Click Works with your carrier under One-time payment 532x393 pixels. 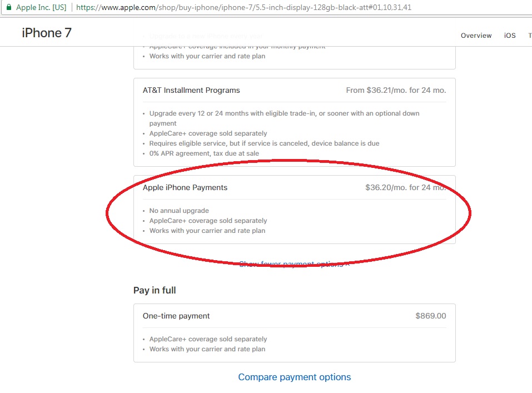click(x=207, y=349)
